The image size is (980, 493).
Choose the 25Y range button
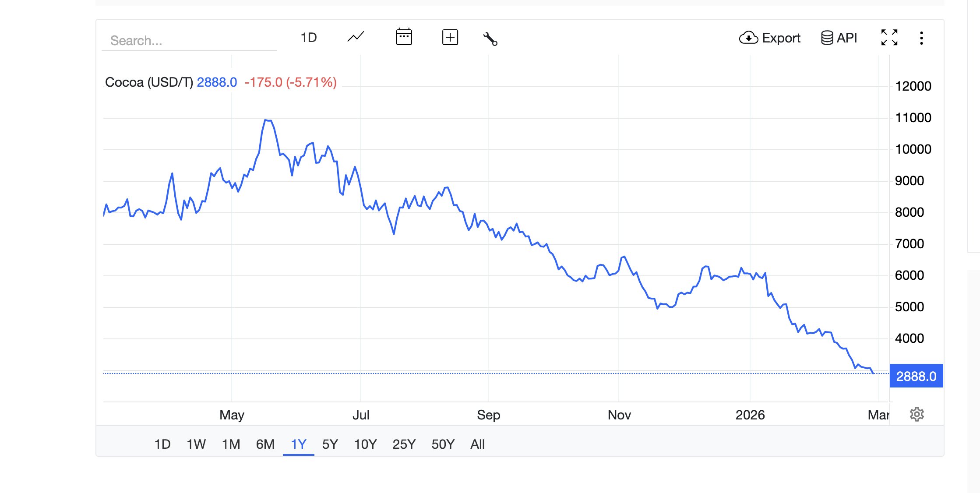(403, 444)
